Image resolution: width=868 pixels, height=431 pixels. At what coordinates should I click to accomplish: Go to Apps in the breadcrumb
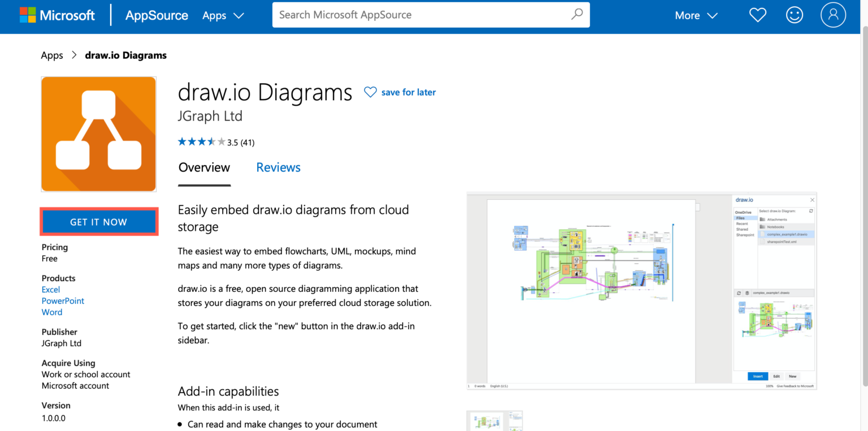[x=52, y=55]
